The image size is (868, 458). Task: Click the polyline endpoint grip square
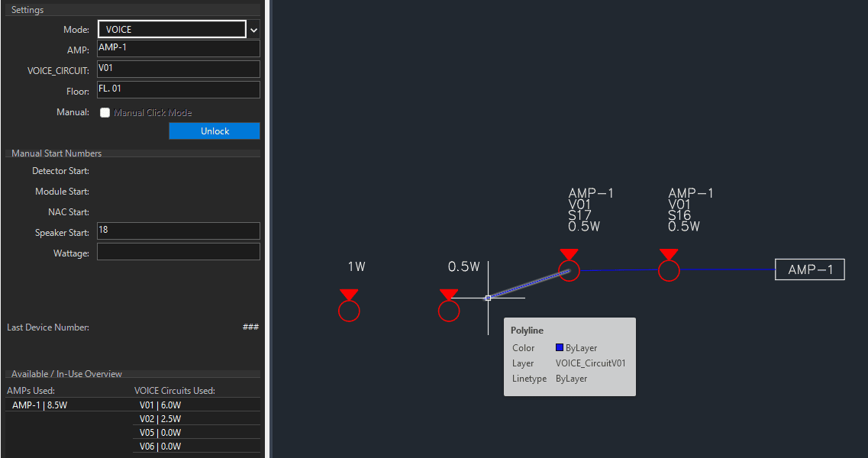point(488,298)
